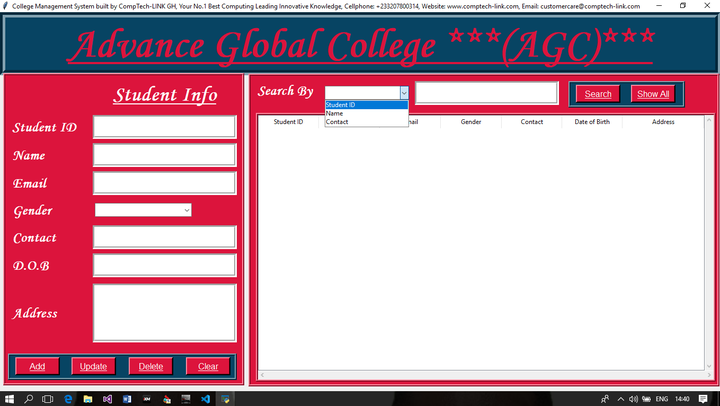Screen dimensions: 720x406
Task: Open Visual Studio from the taskbar
Action: pos(107,399)
